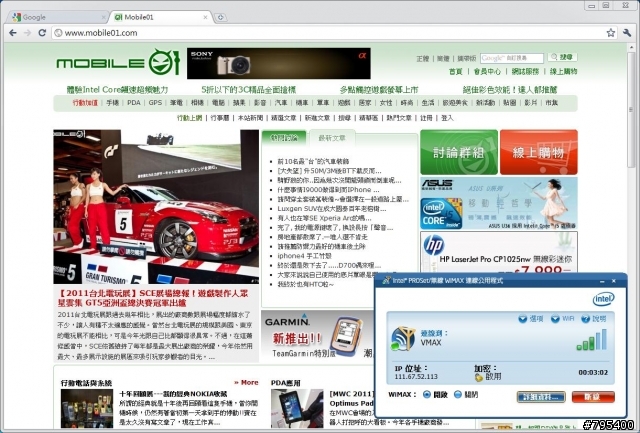Open the NOKIA phones thumbnail image
The height and width of the screenshot is (433, 640).
87,409
